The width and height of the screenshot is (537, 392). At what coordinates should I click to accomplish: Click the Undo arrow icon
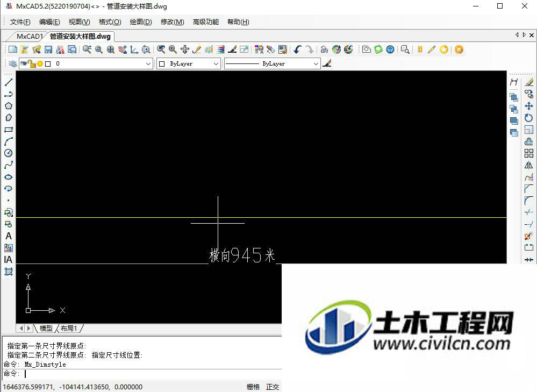pos(297,49)
